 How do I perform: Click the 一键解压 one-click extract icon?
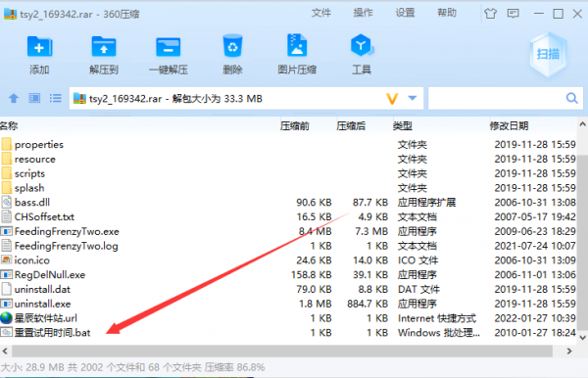[x=168, y=48]
